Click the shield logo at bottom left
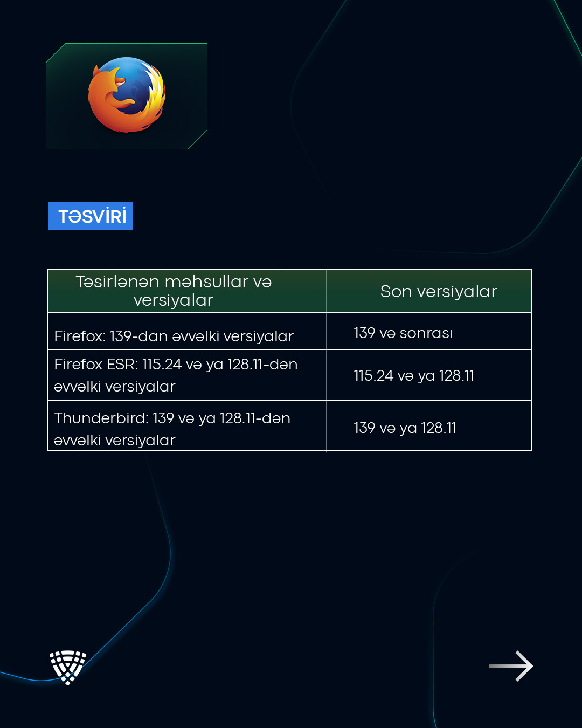 (68, 667)
